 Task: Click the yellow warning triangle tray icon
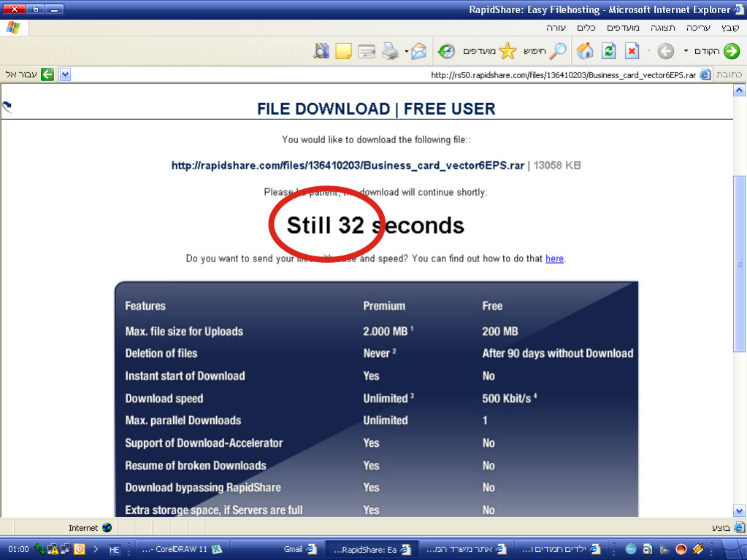point(53,550)
